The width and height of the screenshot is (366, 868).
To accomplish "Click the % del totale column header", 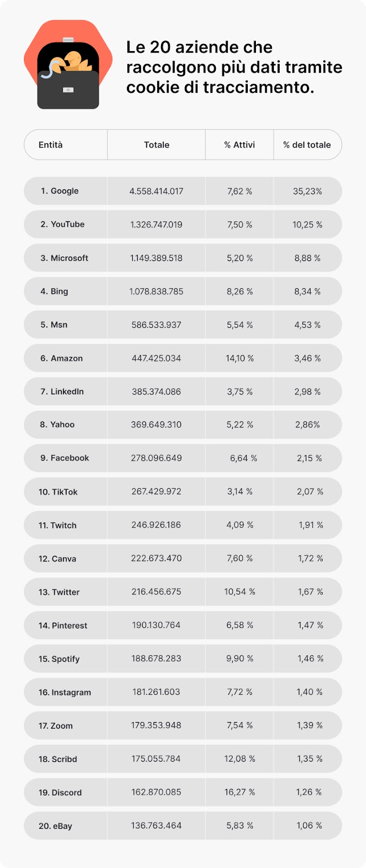I will pos(307,145).
